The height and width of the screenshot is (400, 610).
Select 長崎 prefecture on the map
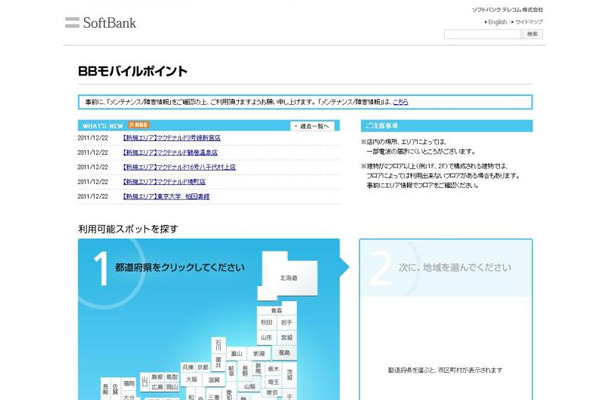105,389
